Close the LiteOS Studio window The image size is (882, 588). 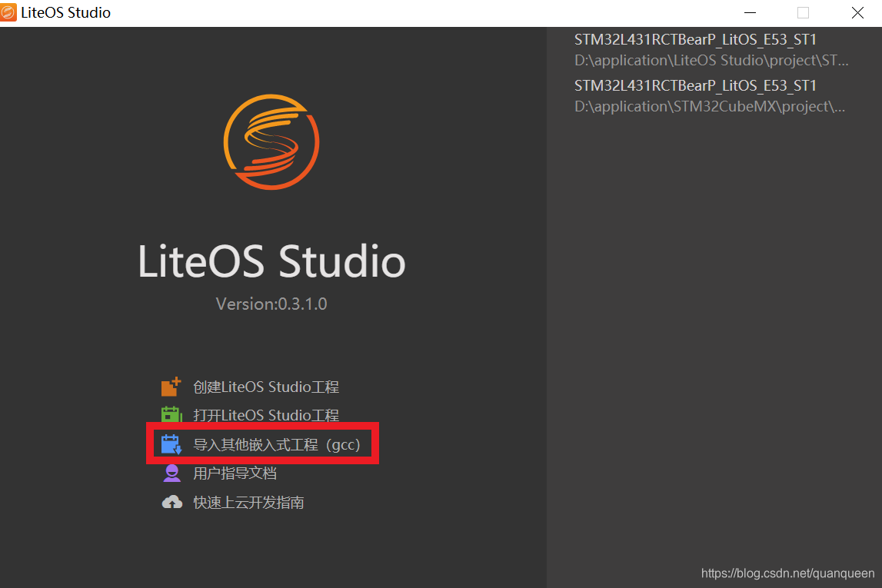pos(857,12)
